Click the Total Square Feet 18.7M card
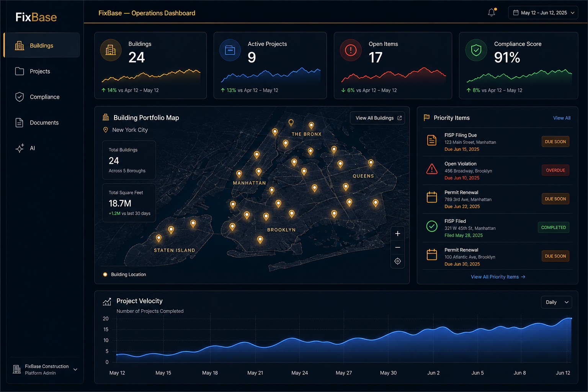588x392 pixels. 129,203
